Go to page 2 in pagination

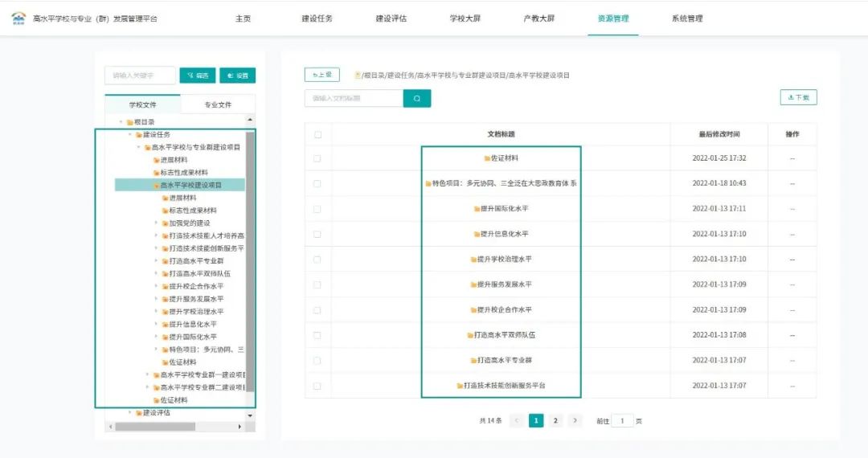coord(555,421)
